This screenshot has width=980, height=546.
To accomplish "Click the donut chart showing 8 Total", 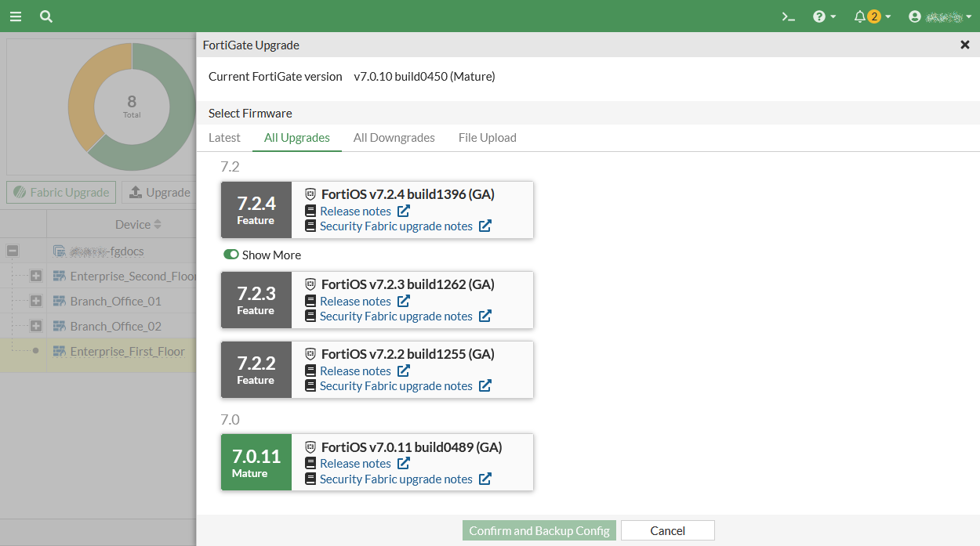I will point(131,106).
